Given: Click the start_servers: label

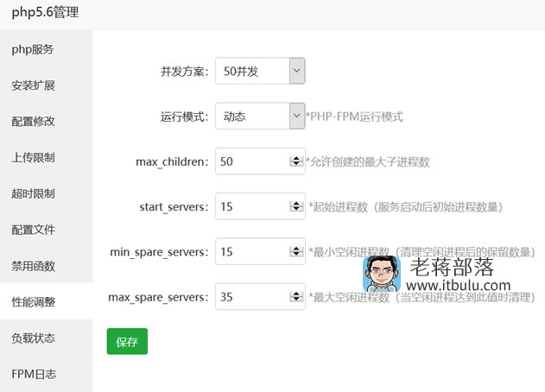Looking at the screenshot, I should tap(174, 207).
